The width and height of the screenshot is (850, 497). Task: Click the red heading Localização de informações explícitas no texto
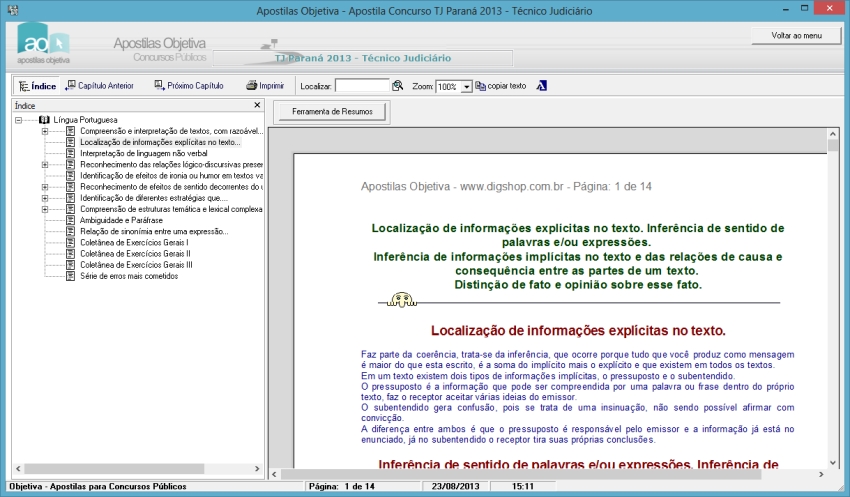pos(578,331)
